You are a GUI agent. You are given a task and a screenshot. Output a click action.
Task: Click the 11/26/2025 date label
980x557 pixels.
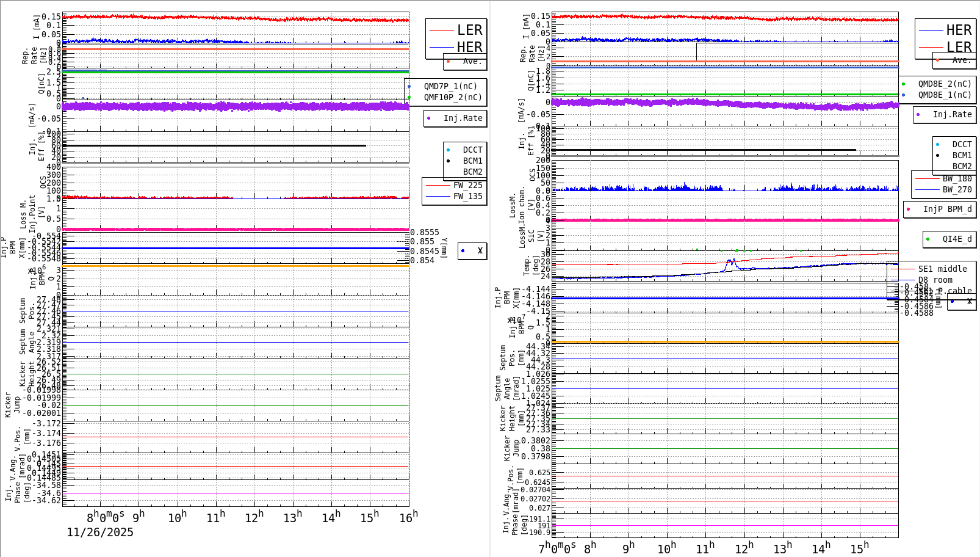coord(99,532)
